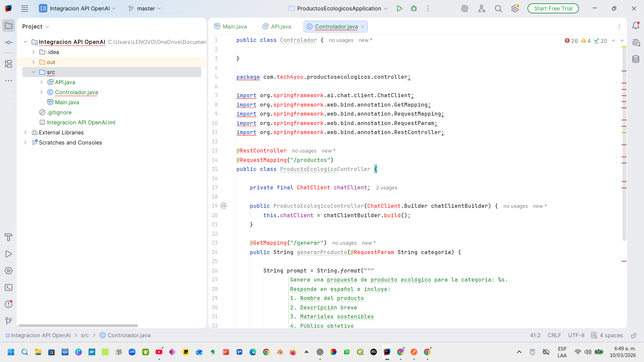
Task: Switch to the Main.java editor tab
Action: point(230,26)
